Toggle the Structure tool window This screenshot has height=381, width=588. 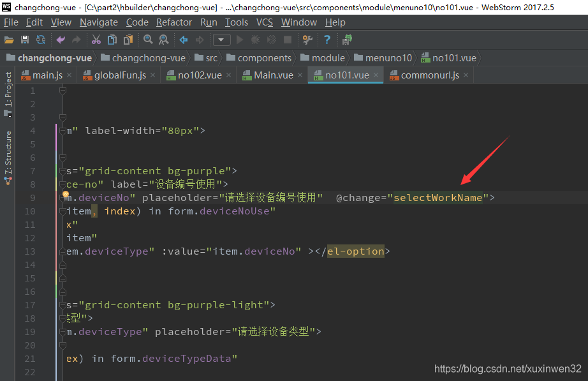tap(8, 158)
